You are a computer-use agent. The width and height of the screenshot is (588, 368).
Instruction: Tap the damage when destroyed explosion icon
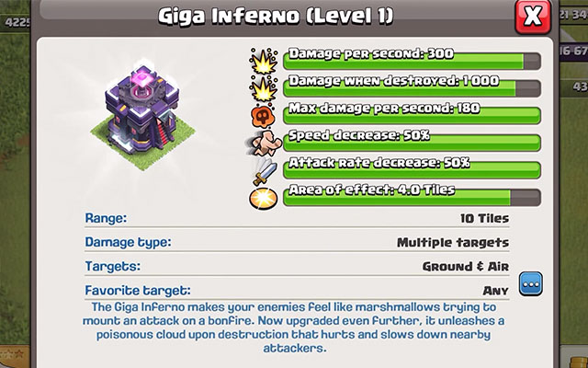[x=264, y=88]
